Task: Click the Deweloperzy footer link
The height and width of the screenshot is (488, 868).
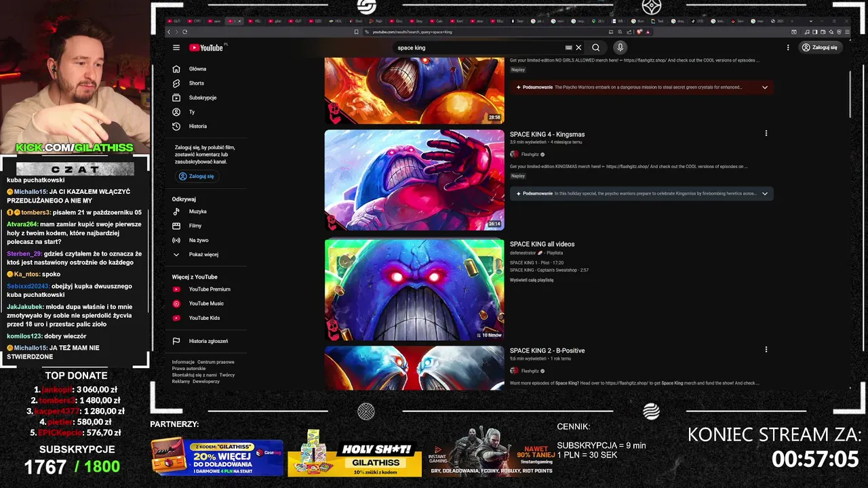Action: pos(206,382)
